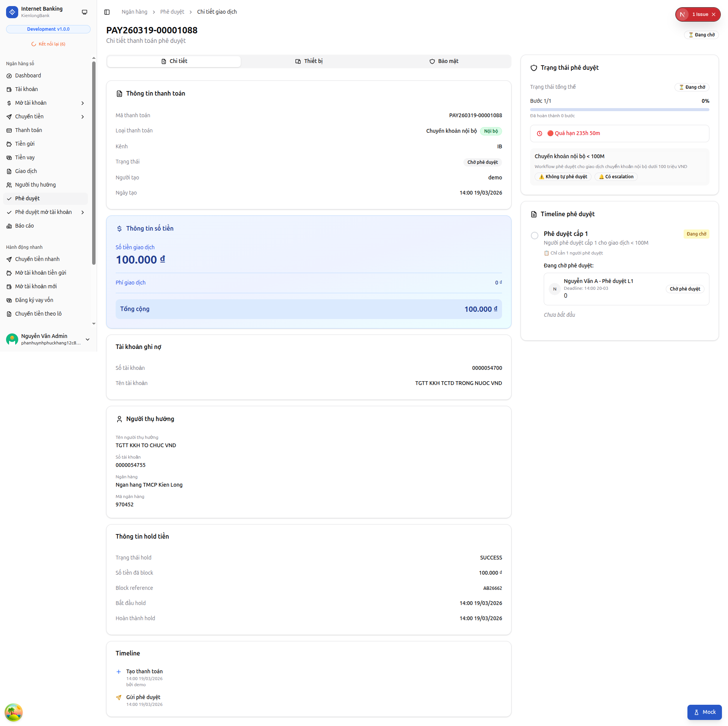Open Chuyển tiền theo lô shortcut
Image resolution: width=728 pixels, height=726 pixels.
click(45, 314)
